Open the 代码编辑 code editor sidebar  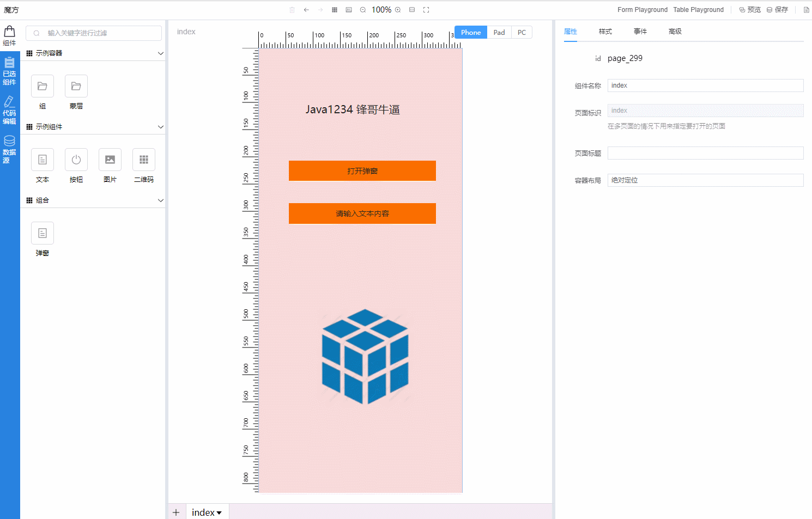[x=10, y=110]
